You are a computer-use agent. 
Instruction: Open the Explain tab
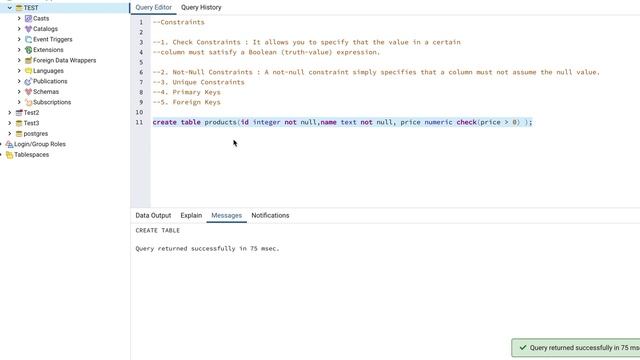[x=191, y=216]
